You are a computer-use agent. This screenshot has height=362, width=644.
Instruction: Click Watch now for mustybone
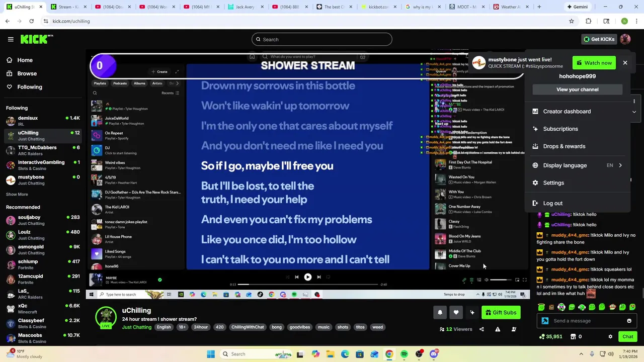coord(594,63)
